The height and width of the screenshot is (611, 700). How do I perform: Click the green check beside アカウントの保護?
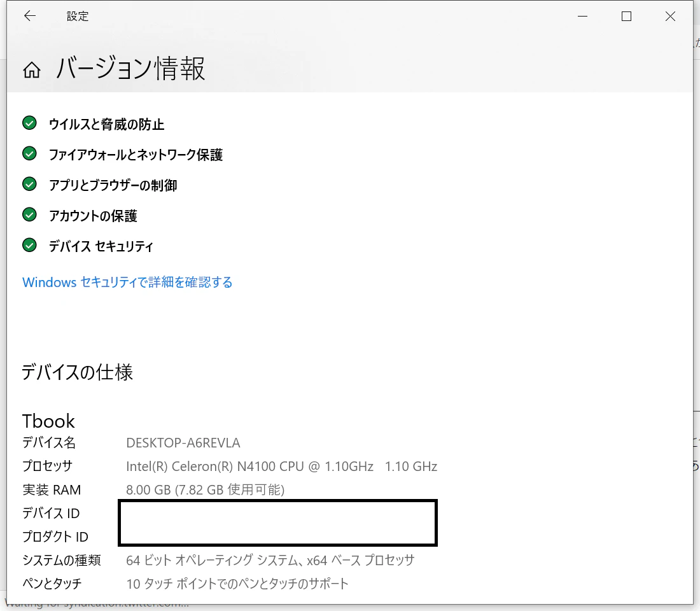coord(29,214)
